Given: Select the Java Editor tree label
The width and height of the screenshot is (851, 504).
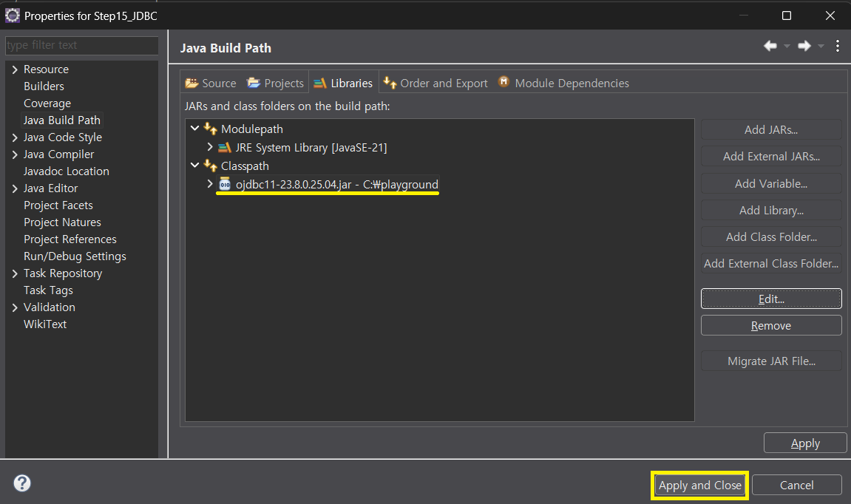Looking at the screenshot, I should click(50, 188).
